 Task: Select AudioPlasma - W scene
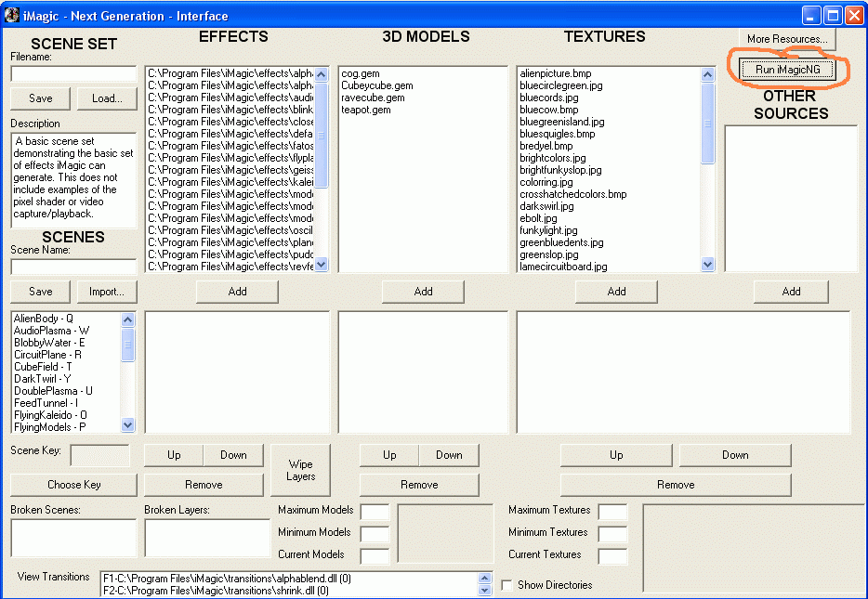(x=51, y=331)
